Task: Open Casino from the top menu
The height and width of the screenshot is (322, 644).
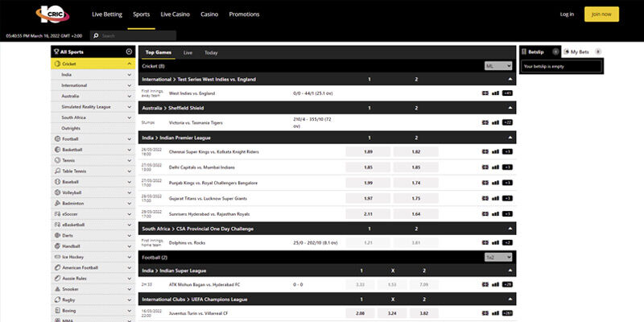Action: 209,14
